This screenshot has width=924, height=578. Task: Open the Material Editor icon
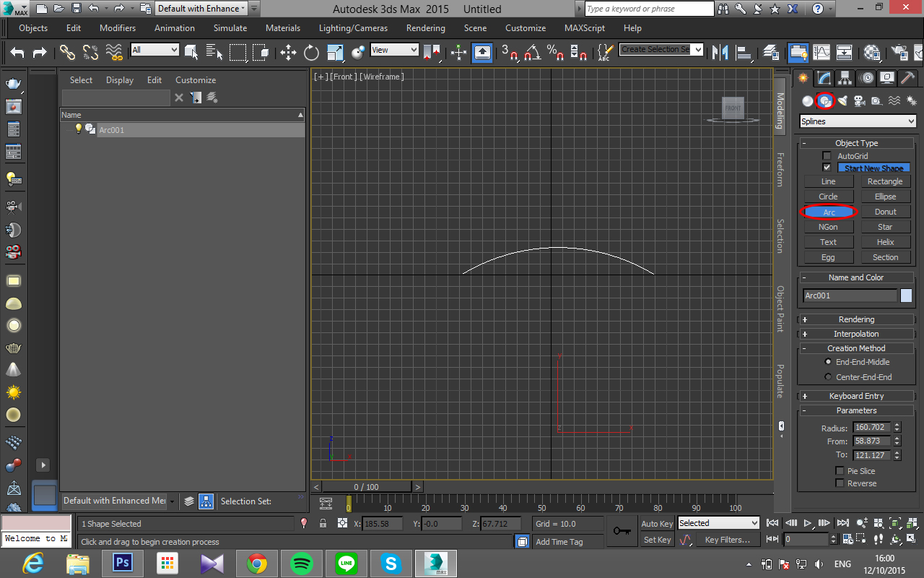[x=872, y=52]
